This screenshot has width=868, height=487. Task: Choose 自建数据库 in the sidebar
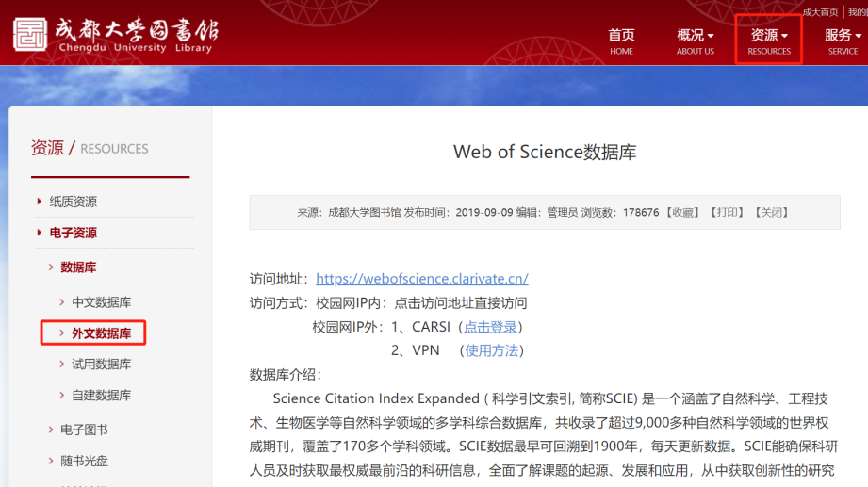click(x=101, y=395)
